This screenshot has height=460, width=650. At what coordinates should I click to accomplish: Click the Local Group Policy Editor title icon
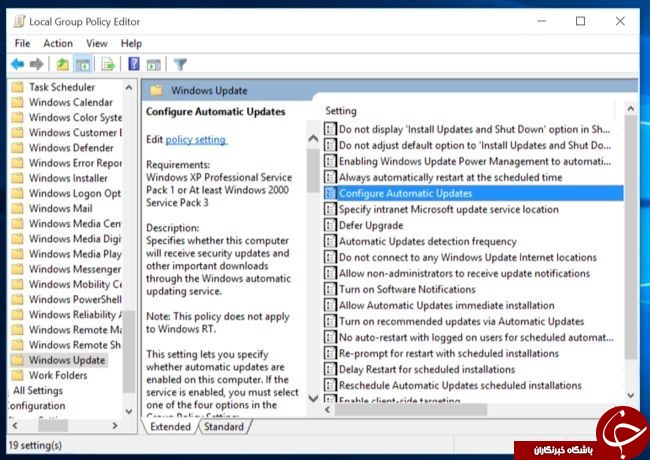[x=19, y=21]
